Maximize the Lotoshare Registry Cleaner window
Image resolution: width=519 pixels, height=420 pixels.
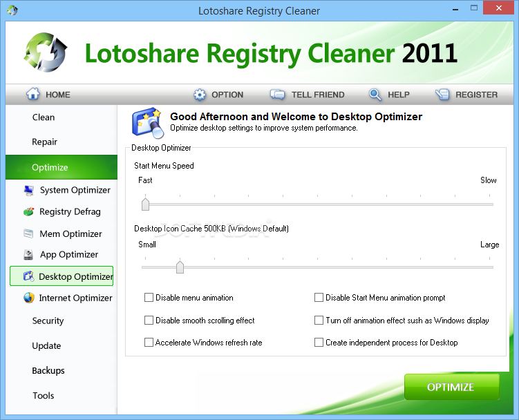point(474,8)
